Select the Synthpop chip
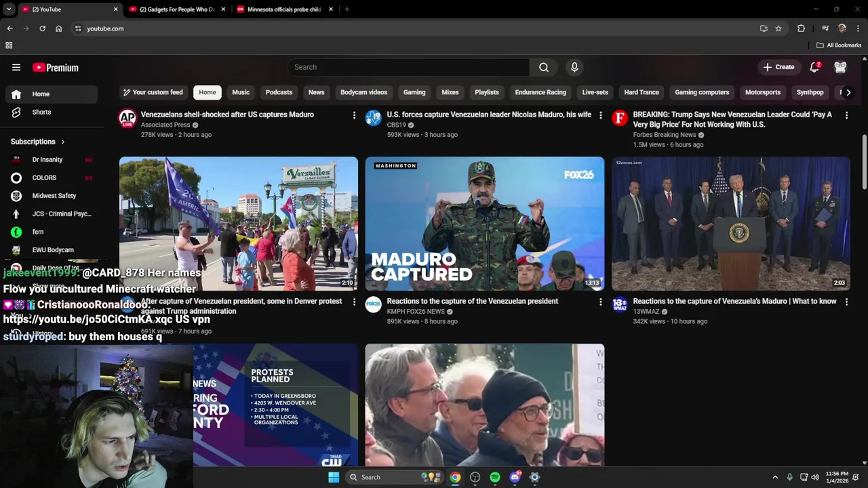The image size is (868, 488). coord(810,92)
